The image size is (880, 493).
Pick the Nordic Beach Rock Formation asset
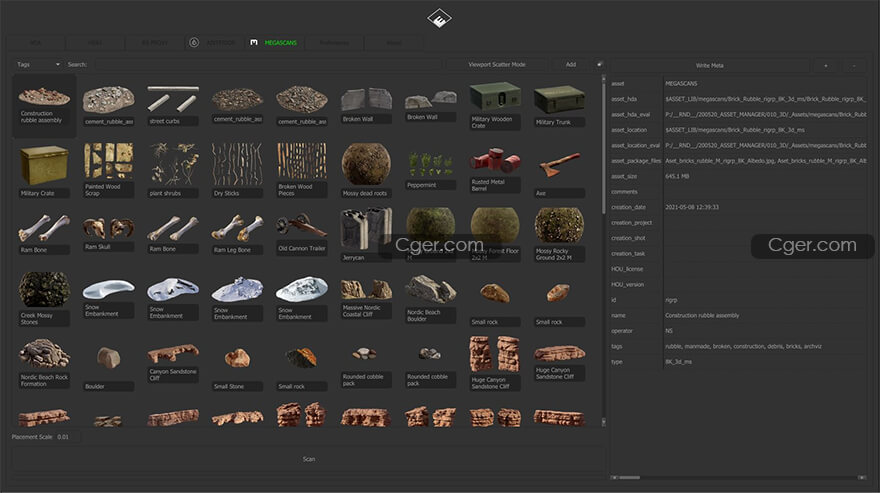[x=44, y=363]
